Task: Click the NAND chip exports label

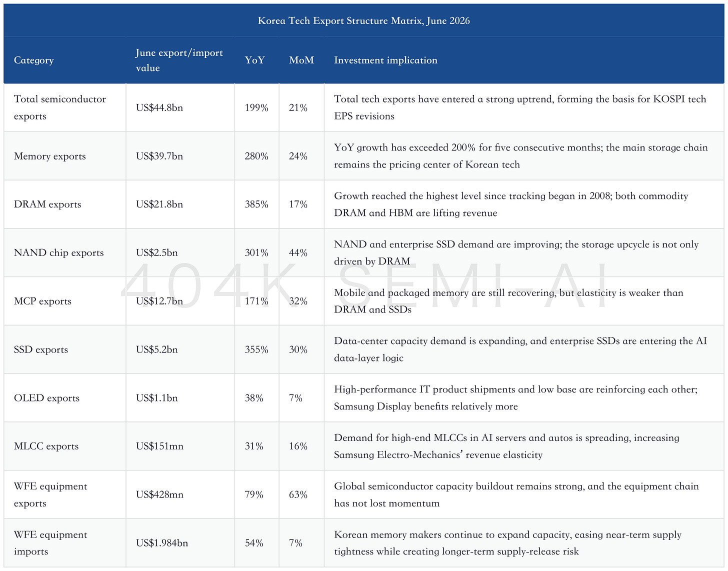Action: 59,252
